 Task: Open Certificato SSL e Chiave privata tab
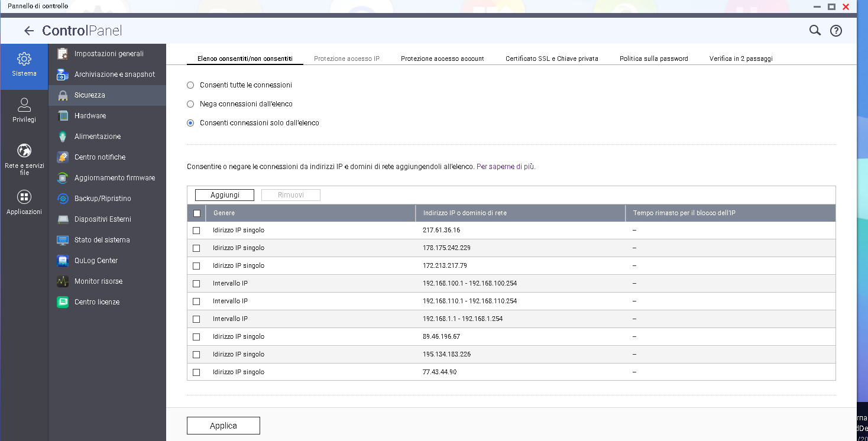pyautogui.click(x=552, y=59)
